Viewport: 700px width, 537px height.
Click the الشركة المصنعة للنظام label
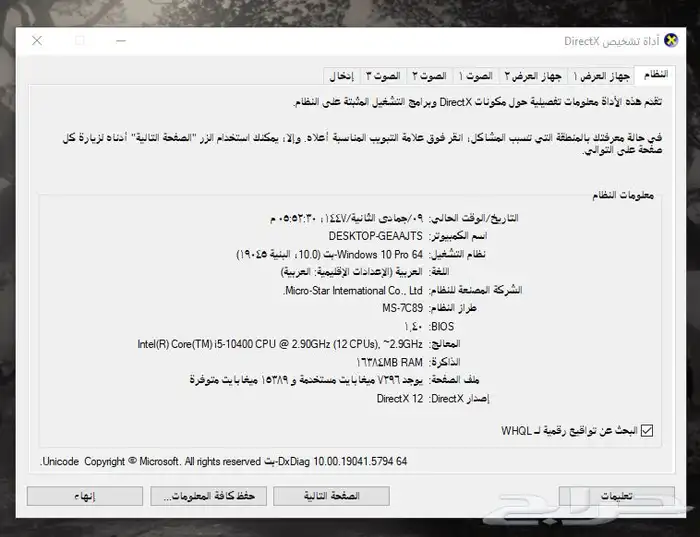coord(475,291)
